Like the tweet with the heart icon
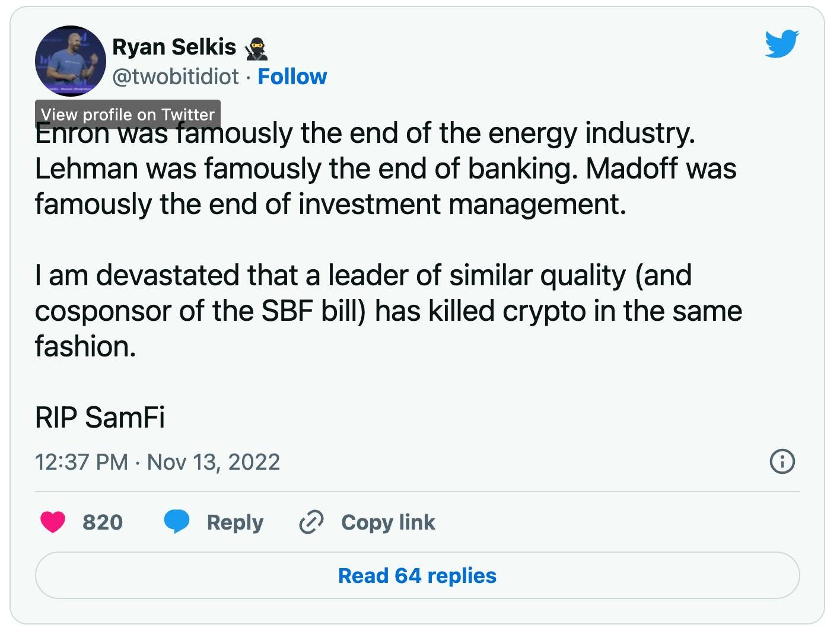Viewport: 840px width, 631px height. click(x=53, y=522)
